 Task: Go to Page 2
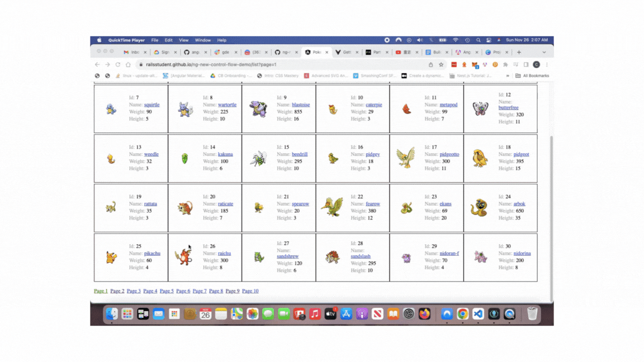[117, 291]
